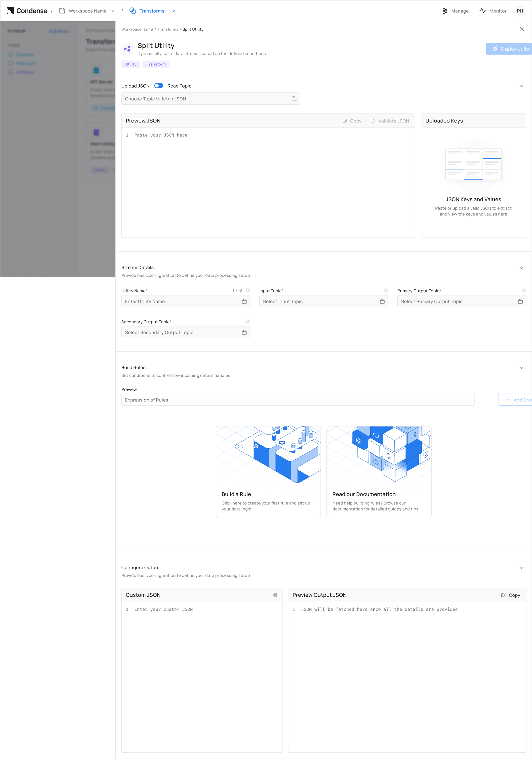This screenshot has width=532, height=759.
Task: Click Deploy Utility button
Action: [x=508, y=49]
